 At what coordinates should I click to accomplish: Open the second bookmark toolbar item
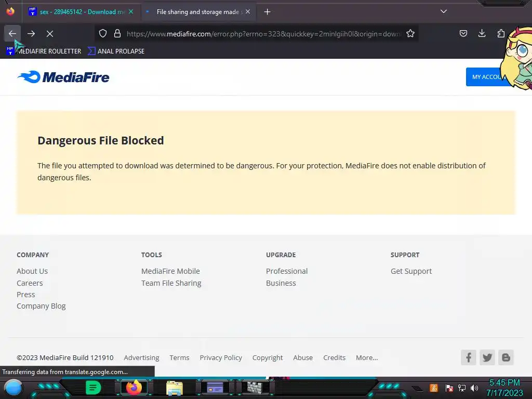click(x=116, y=51)
